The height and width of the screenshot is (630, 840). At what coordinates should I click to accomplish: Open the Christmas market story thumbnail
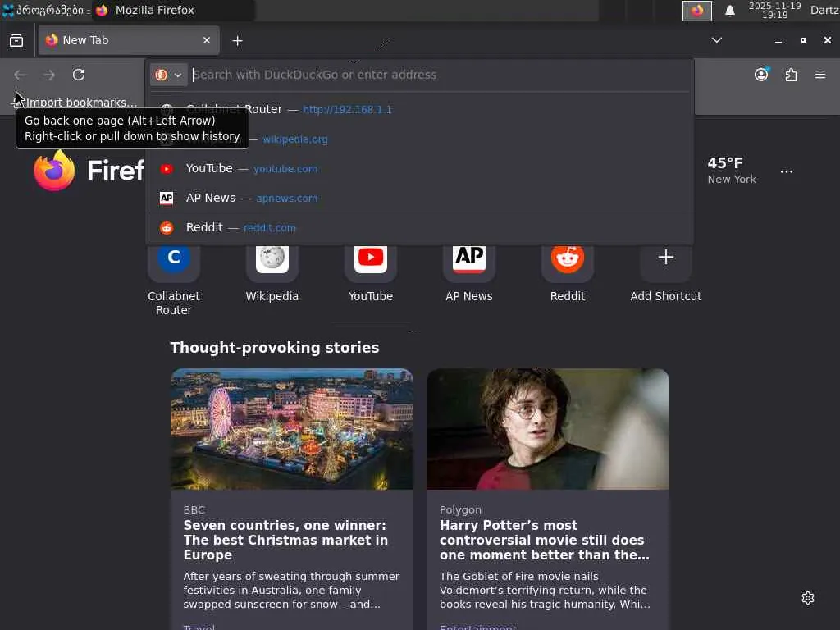point(292,428)
